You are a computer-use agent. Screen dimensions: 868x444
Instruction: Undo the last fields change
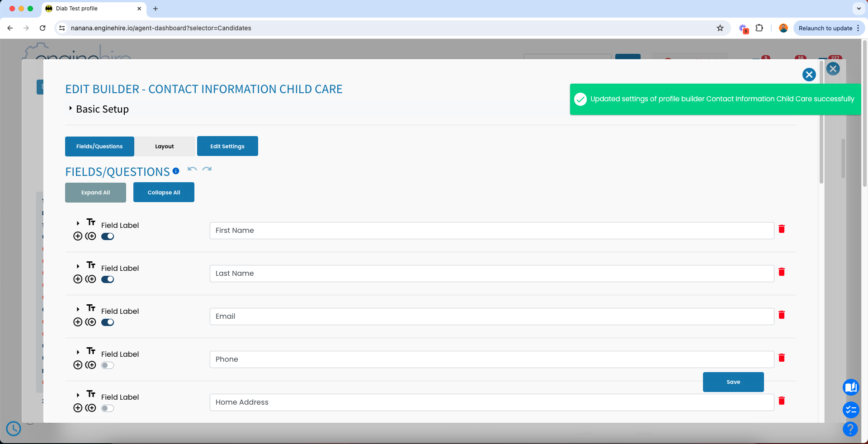pos(192,169)
